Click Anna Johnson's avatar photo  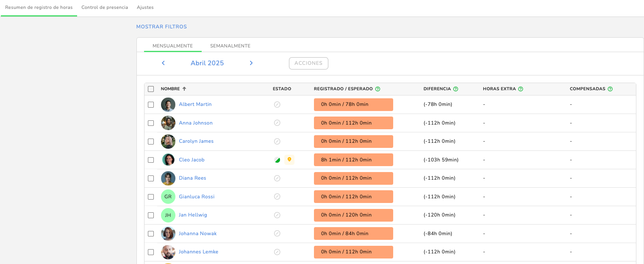click(168, 123)
